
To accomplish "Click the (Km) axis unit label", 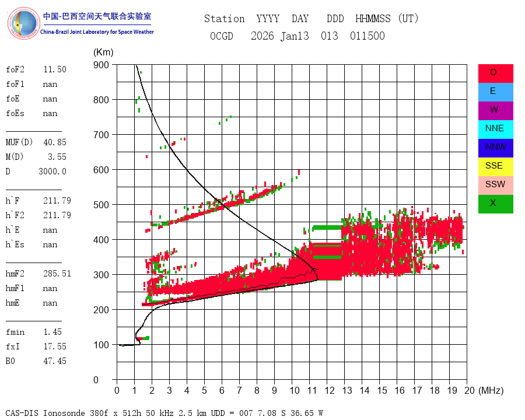I will [103, 52].
